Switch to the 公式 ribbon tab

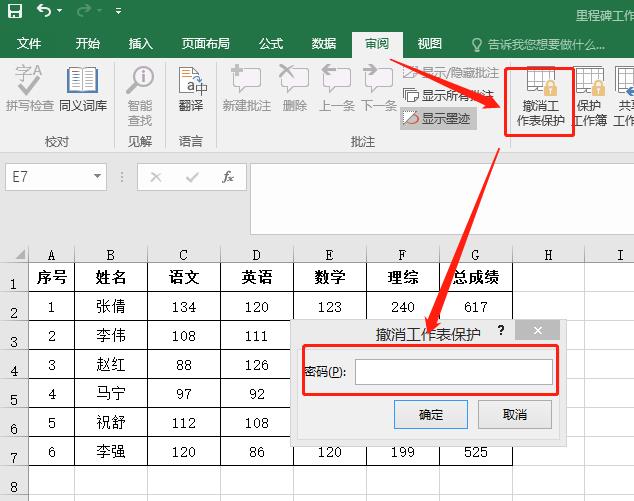[x=271, y=43]
